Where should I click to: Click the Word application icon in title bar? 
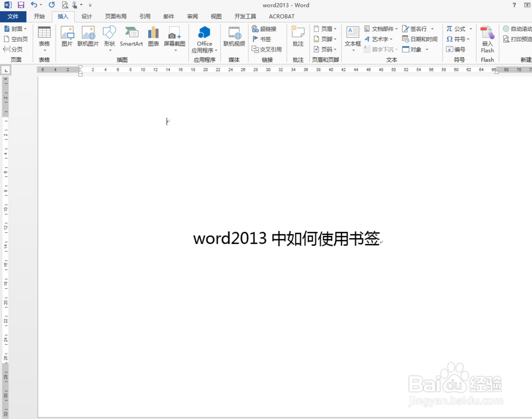[7, 5]
